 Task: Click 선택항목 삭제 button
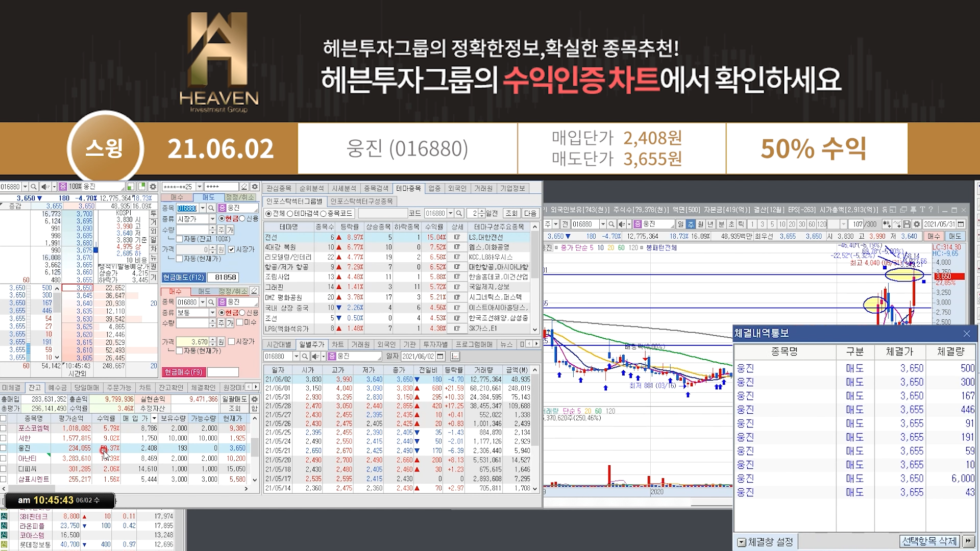pyautogui.click(x=929, y=541)
